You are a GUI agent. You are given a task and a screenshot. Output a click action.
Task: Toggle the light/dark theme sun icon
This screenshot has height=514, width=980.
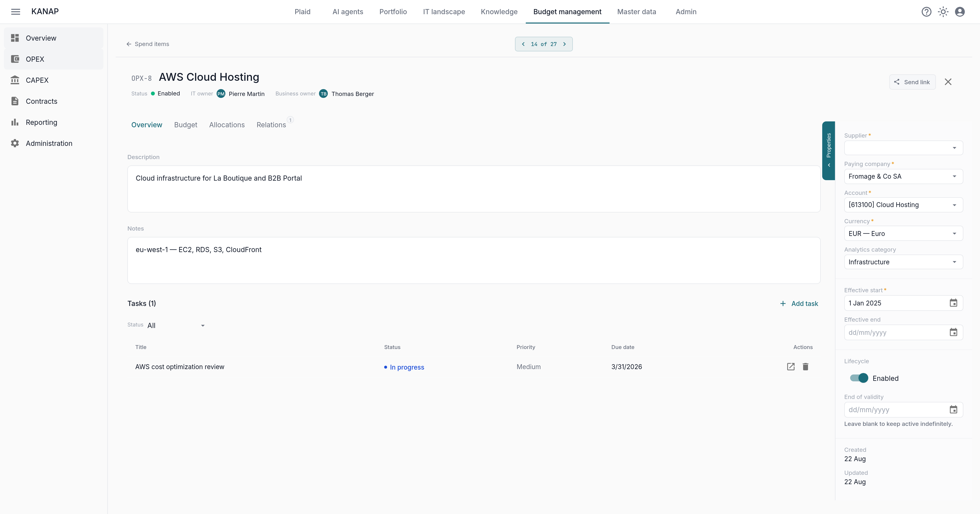943,12
